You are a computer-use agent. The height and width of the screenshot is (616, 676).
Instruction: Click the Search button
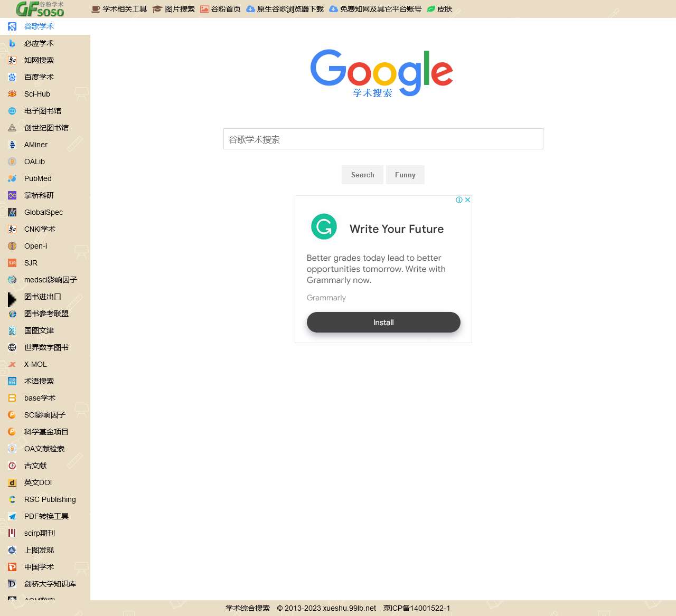(x=362, y=175)
